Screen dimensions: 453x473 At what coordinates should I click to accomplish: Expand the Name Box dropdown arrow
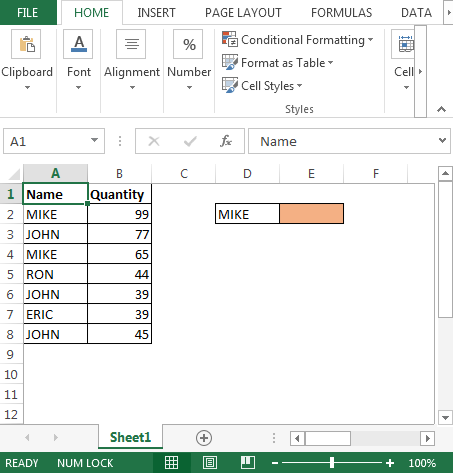tap(95, 140)
